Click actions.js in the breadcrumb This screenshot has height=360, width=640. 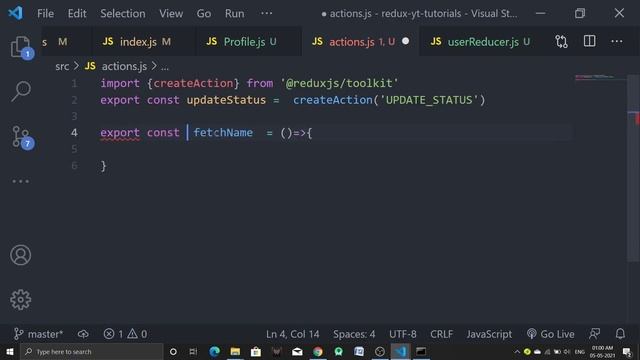(124, 66)
